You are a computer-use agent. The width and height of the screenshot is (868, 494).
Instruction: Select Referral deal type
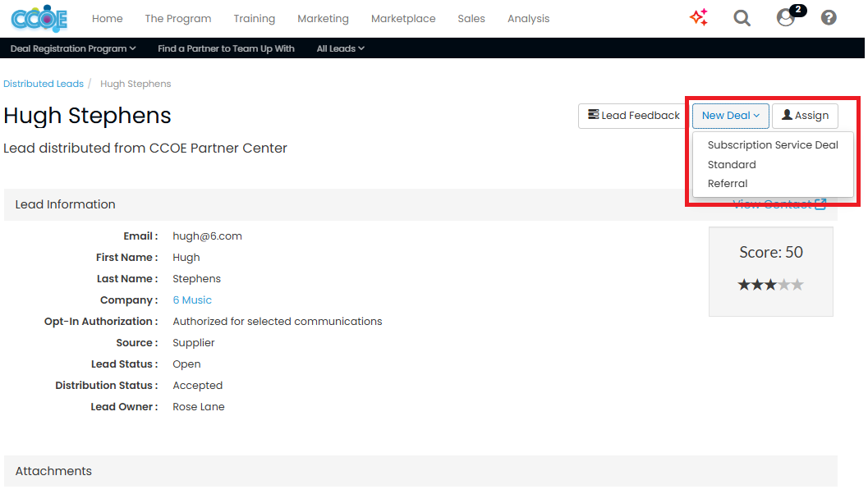728,184
